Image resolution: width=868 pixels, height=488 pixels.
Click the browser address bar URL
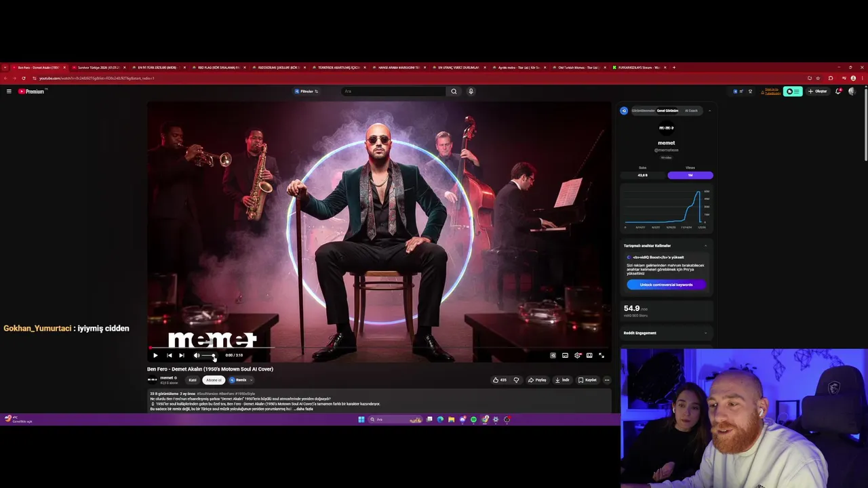[96, 78]
